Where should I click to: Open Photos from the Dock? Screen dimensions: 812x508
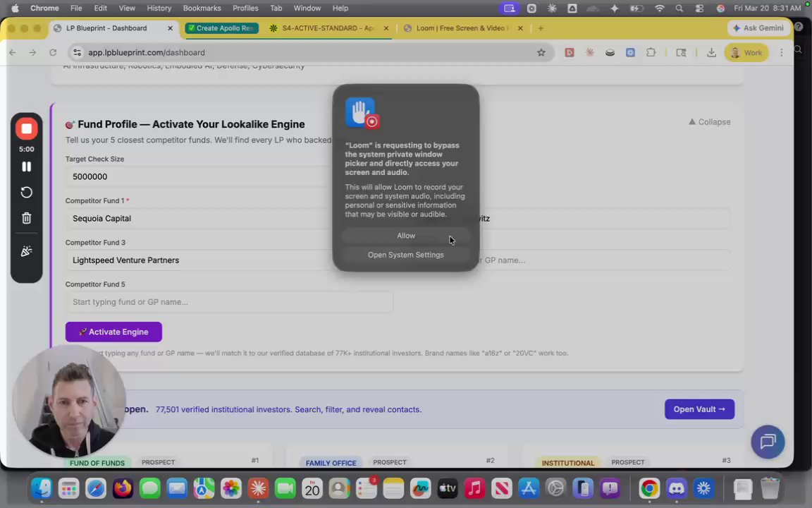point(231,488)
